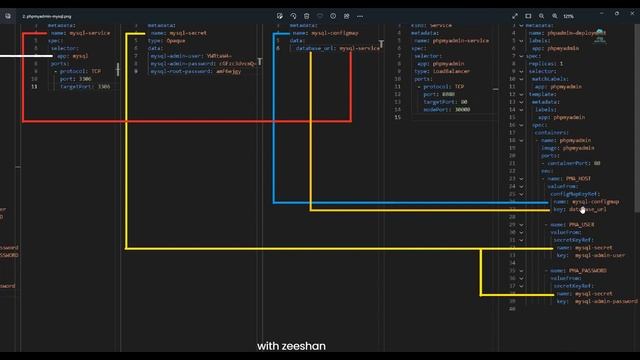Click the 'targetPort: 80' line
The height and width of the screenshot is (360, 640).
tap(445, 102)
